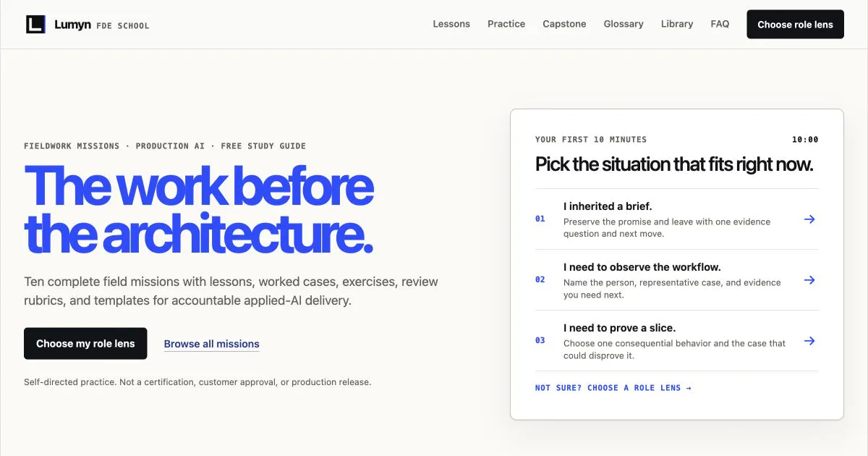Go to the Capstone section
Screen dimensions: 868x456
pos(564,24)
